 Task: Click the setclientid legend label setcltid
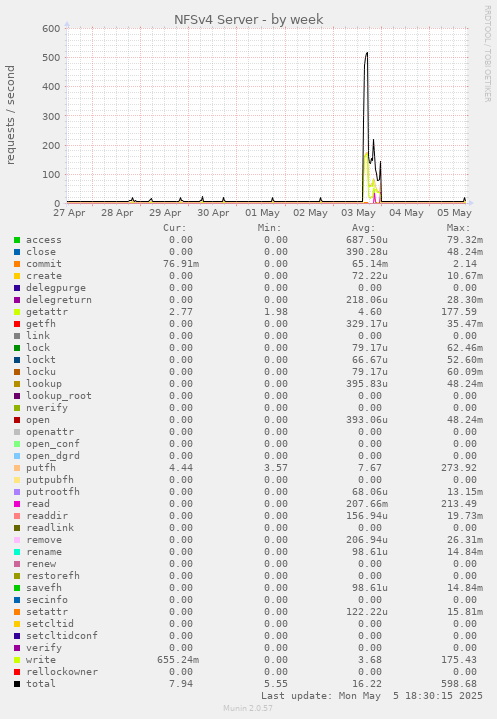(x=50, y=624)
